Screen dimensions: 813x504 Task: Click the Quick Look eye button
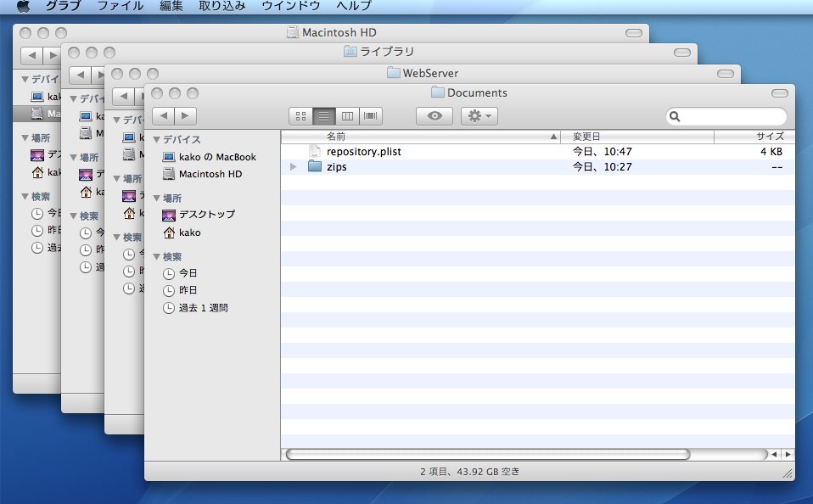point(435,116)
